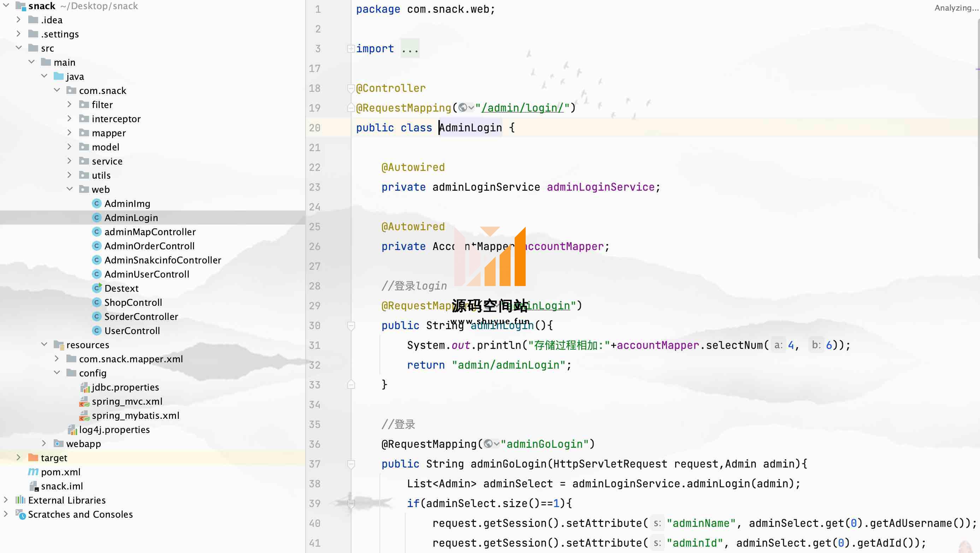Viewport: 980px width, 553px height.
Task: Click the globe URL icon on line 36
Action: tap(488, 444)
